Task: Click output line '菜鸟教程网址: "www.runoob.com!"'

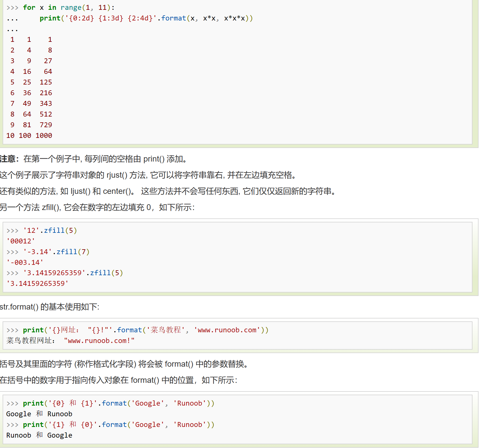Action: tap(70, 340)
